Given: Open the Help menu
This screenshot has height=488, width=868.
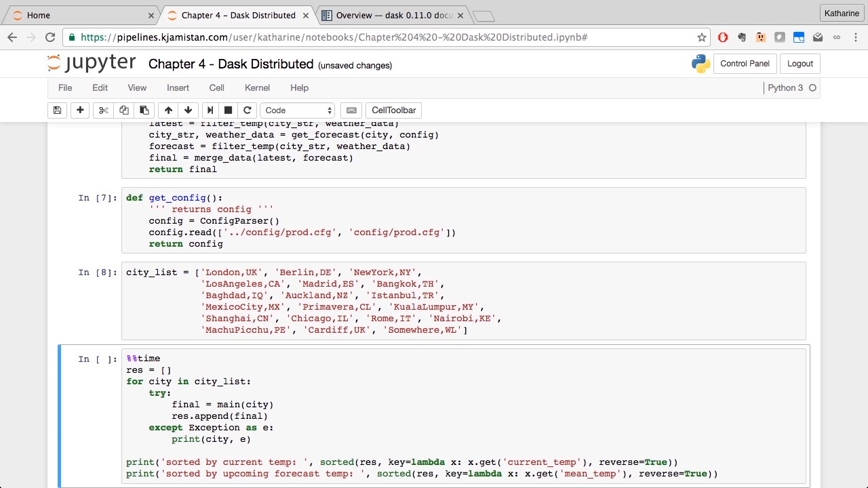Looking at the screenshot, I should 299,87.
